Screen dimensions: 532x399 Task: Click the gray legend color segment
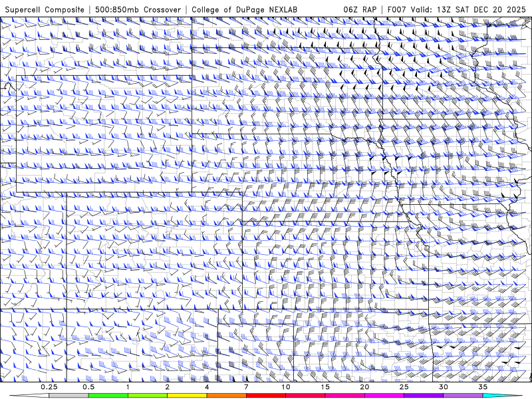[x=68, y=396]
